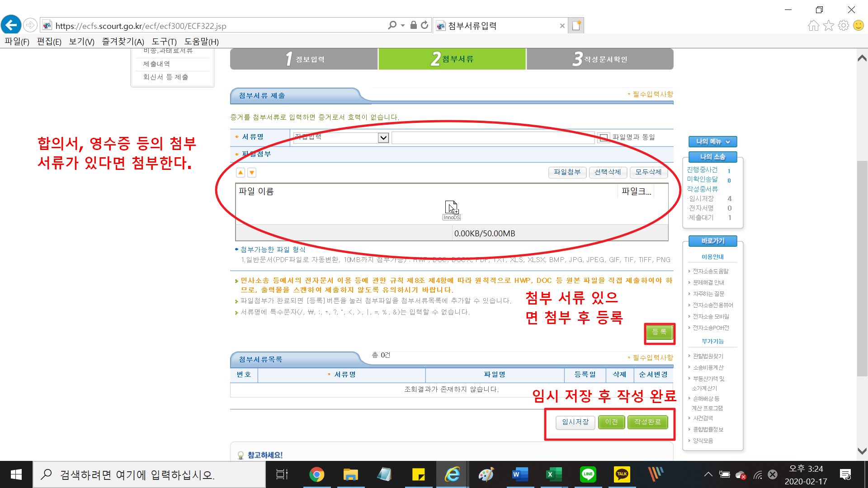Open the 즐겨찾기(A) menu
Viewport: 868px width, 488px height.
pos(123,42)
